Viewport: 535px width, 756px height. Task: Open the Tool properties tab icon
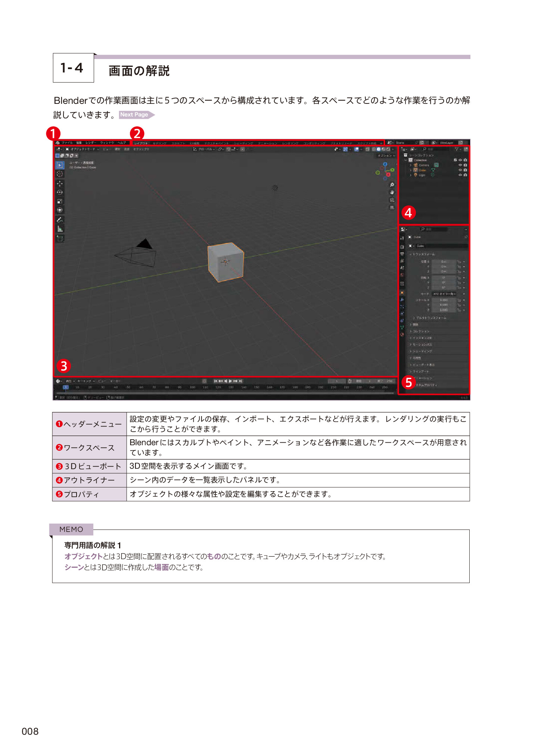(402, 238)
